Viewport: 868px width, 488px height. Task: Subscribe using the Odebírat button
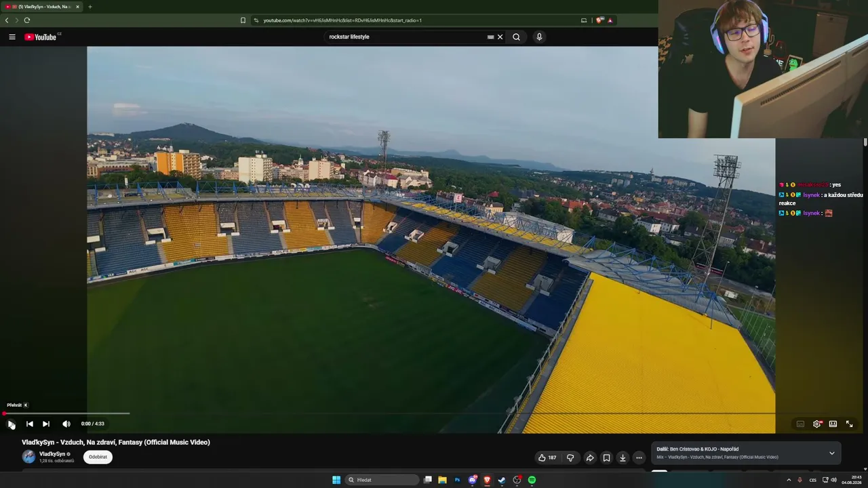point(98,457)
